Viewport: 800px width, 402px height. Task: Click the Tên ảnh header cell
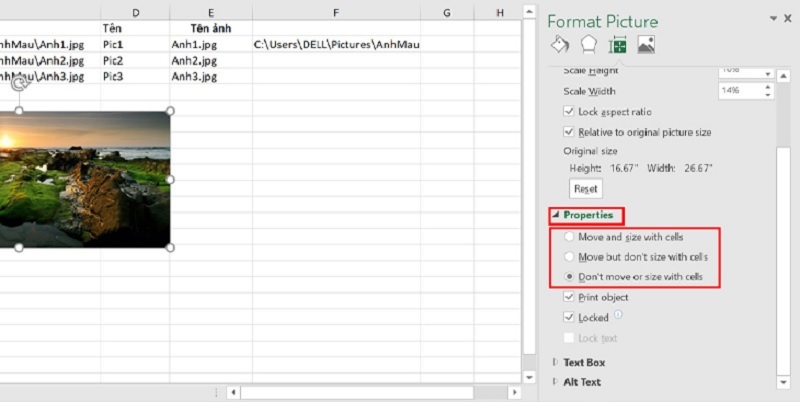[211, 28]
